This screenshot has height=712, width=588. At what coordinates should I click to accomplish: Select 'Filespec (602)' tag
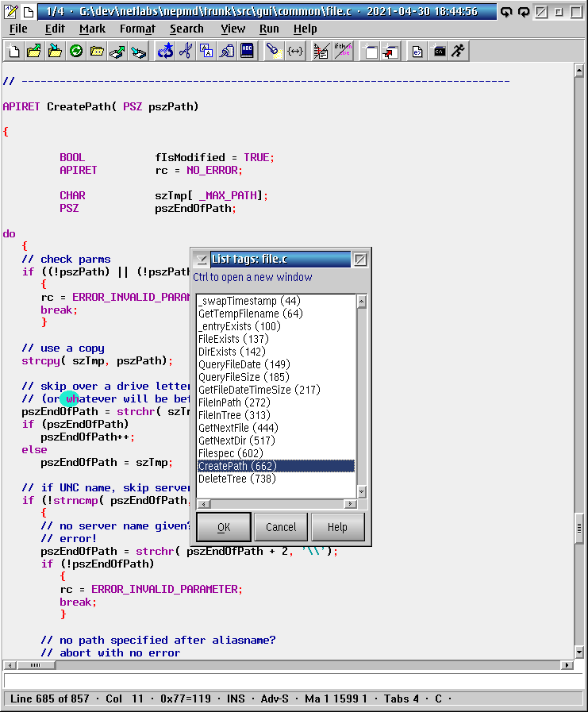[276, 453]
